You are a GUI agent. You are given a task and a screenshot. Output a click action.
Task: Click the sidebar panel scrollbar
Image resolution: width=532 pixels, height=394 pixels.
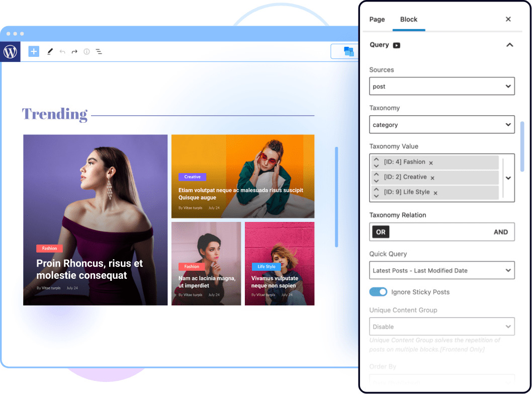522,146
